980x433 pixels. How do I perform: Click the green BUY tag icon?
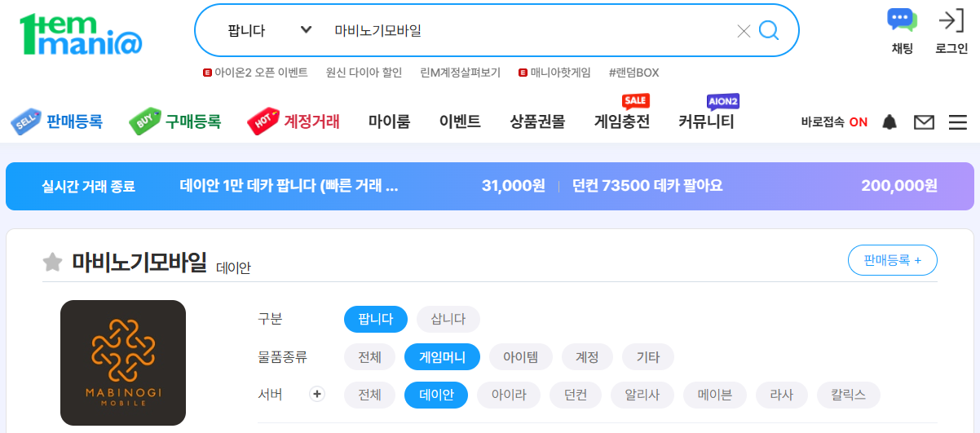coord(144,122)
